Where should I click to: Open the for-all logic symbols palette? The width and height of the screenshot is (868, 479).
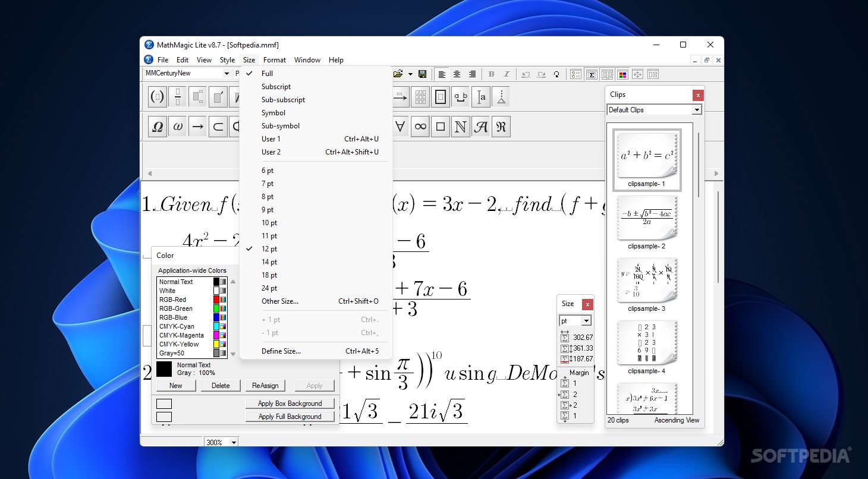(400, 127)
